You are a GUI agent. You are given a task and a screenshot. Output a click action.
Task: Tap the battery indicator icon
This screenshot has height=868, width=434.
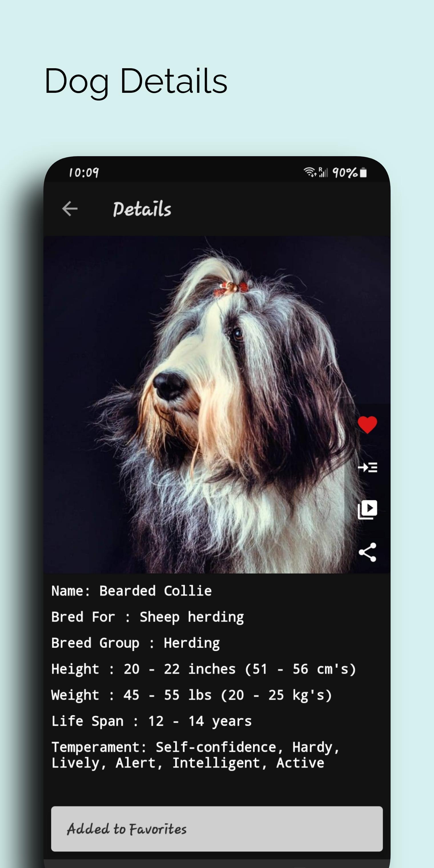point(363,172)
